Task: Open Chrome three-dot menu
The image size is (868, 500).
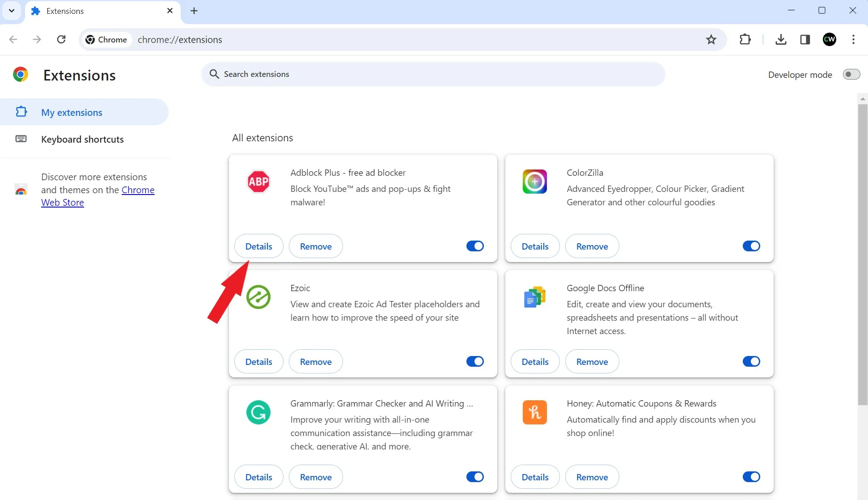Action: point(853,39)
